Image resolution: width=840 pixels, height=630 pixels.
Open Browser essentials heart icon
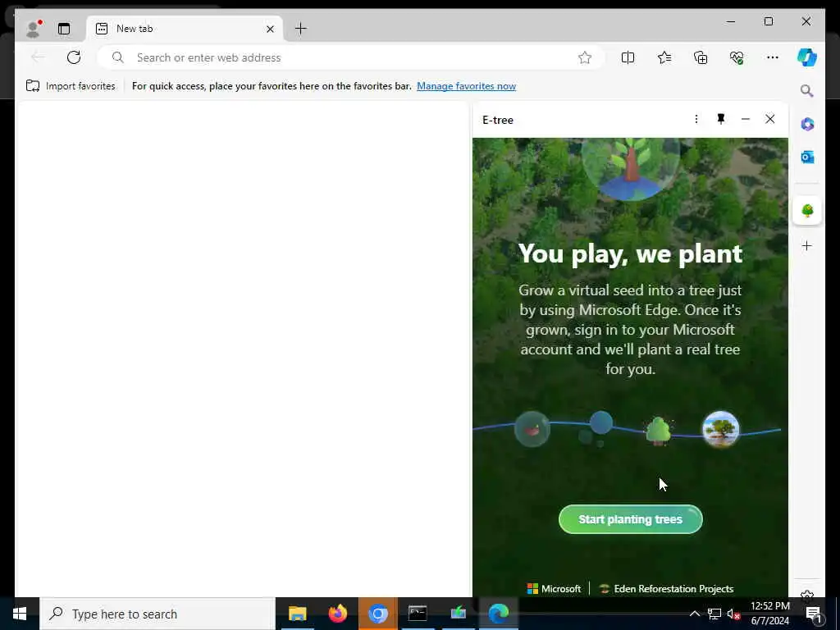point(737,57)
